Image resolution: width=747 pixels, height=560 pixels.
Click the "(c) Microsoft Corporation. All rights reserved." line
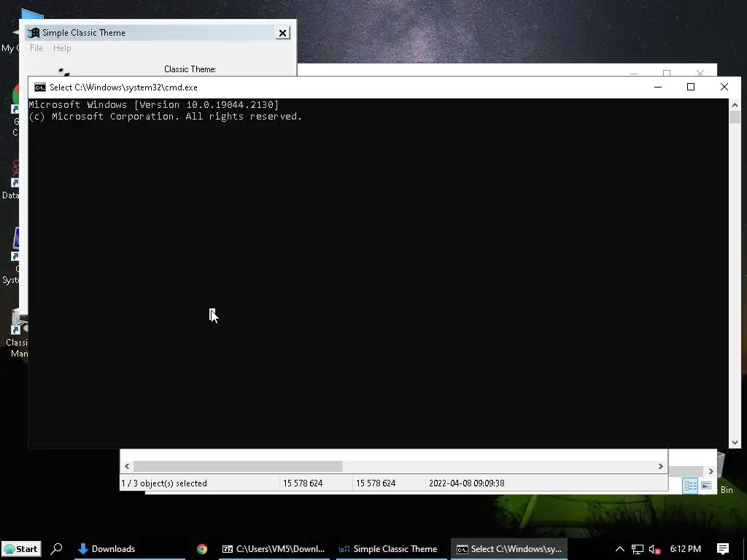click(165, 117)
